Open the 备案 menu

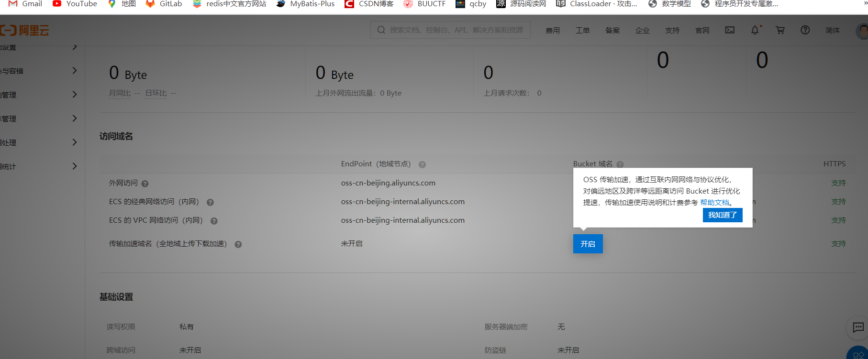(x=612, y=30)
